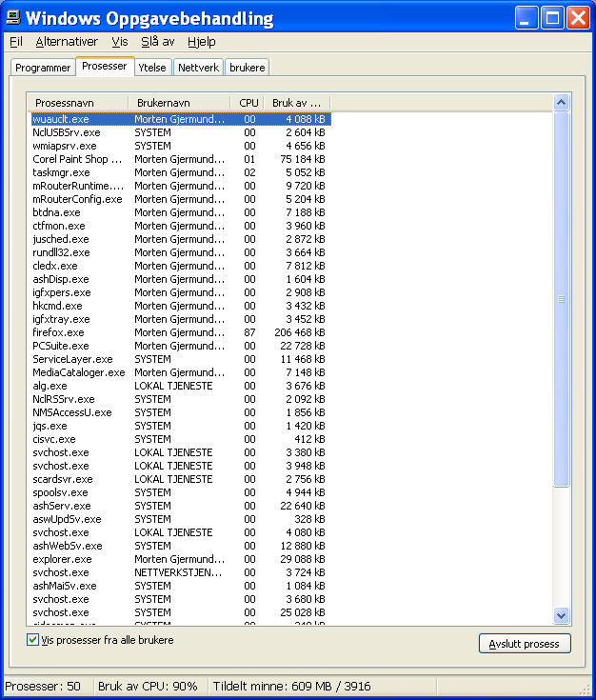Image resolution: width=596 pixels, height=700 pixels.
Task: Open the Vis menu
Action: point(120,42)
